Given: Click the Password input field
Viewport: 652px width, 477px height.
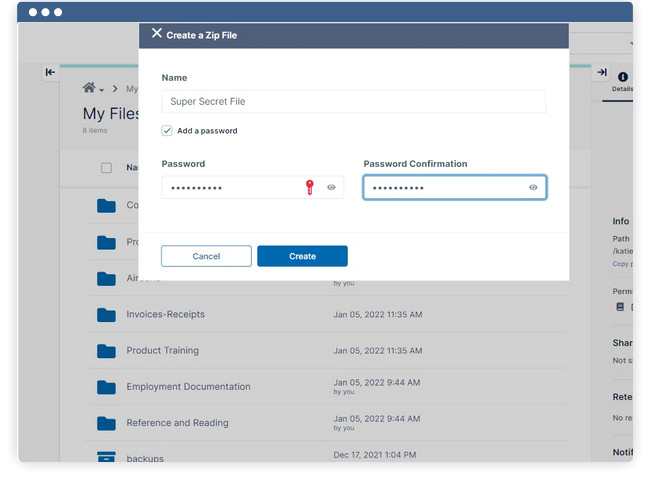Looking at the screenshot, I should click(x=252, y=188).
